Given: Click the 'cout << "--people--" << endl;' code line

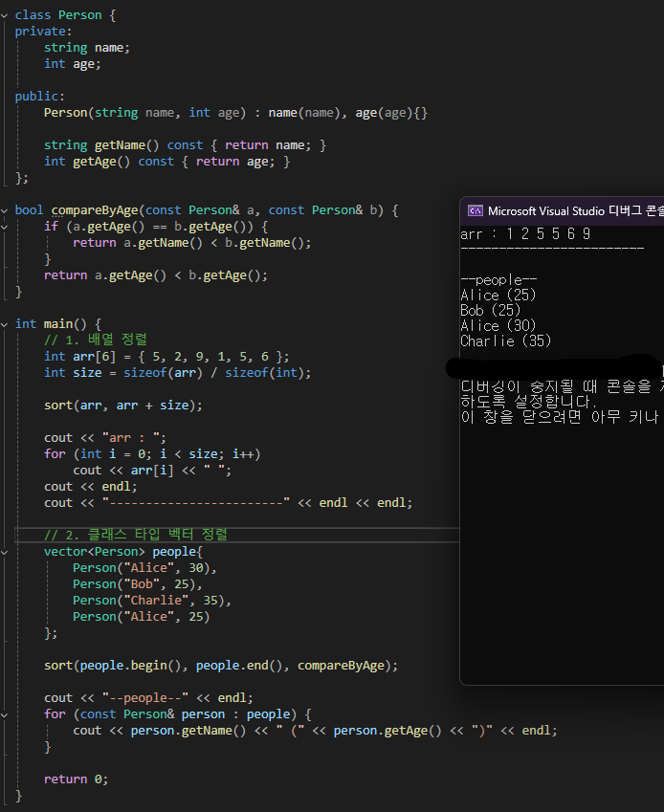Looking at the screenshot, I should coord(148,698).
